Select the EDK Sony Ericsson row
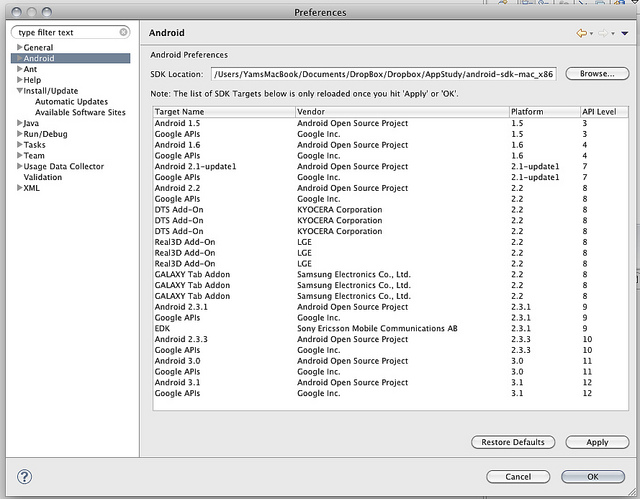 (391, 328)
